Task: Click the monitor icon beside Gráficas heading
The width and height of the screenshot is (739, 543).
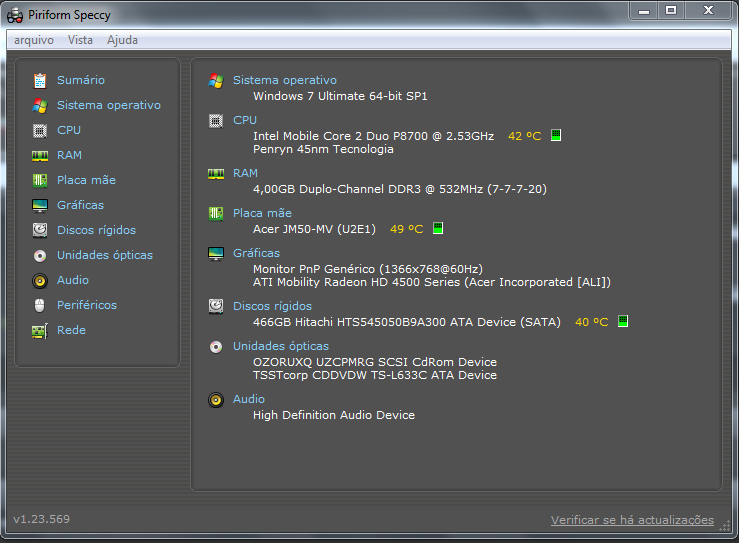Action: point(216,254)
